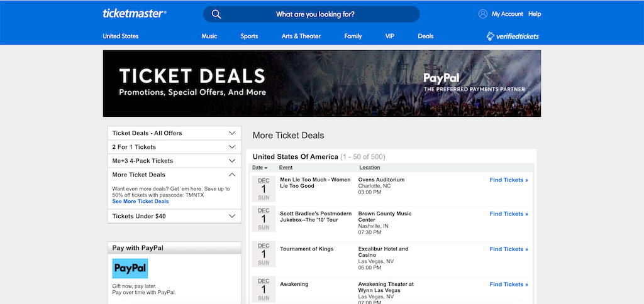Open the Music menu
644x304 pixels.
(x=209, y=36)
